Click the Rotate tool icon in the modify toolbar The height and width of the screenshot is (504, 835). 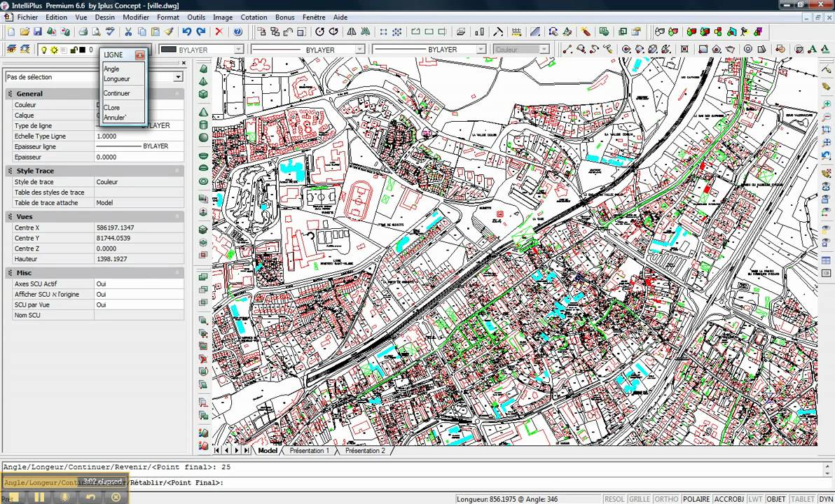[x=319, y=32]
